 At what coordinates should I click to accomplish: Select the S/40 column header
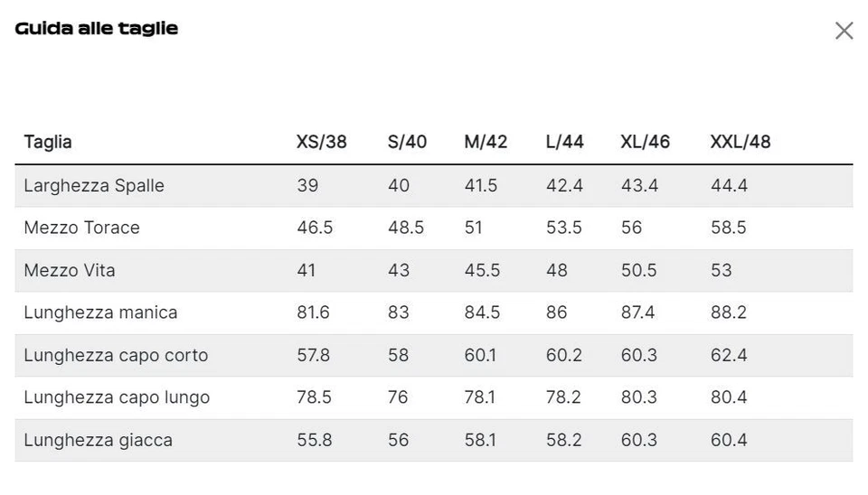click(x=407, y=142)
